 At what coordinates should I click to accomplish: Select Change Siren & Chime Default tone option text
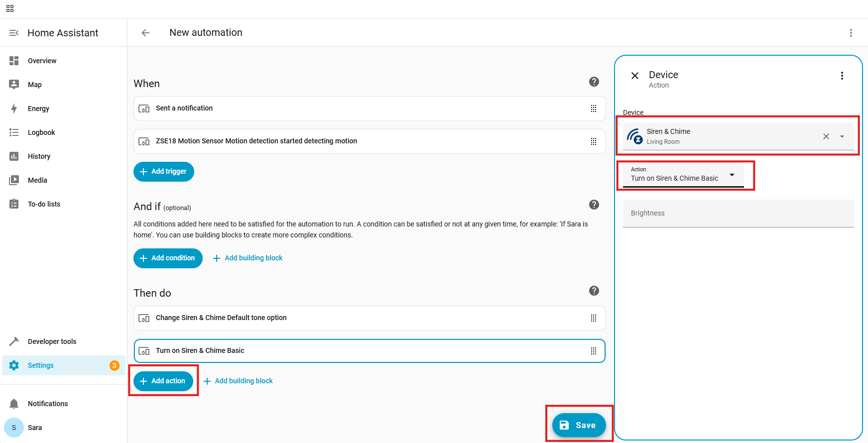coord(221,318)
